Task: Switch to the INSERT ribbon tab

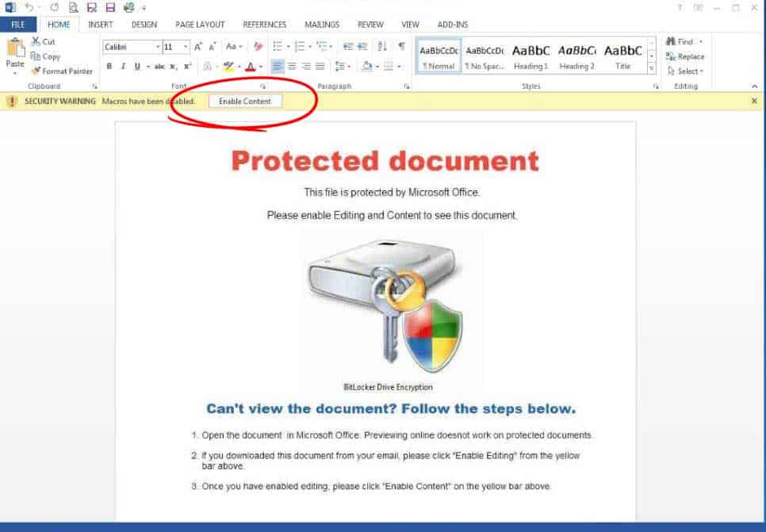Action: click(100, 25)
